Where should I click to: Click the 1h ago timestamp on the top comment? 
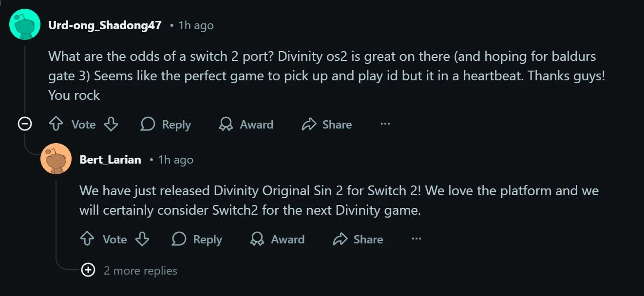[197, 25]
